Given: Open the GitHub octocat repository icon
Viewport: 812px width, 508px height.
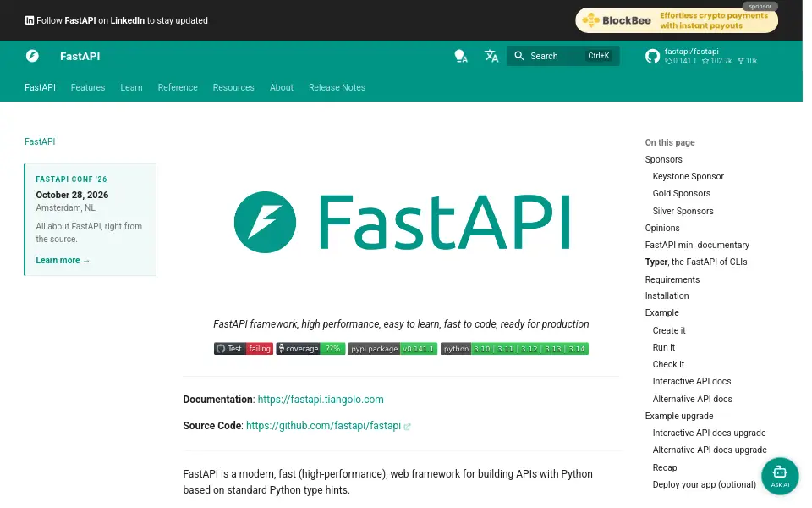Looking at the screenshot, I should (652, 56).
